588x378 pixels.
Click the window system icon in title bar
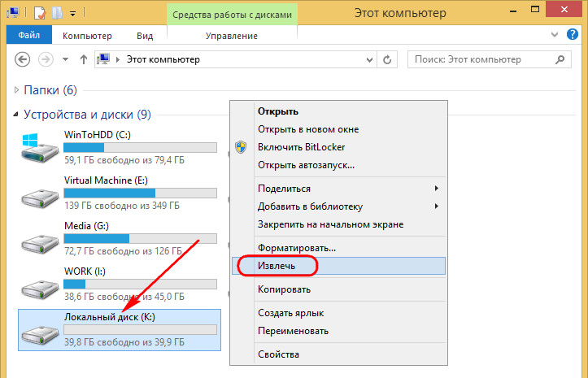[13, 13]
